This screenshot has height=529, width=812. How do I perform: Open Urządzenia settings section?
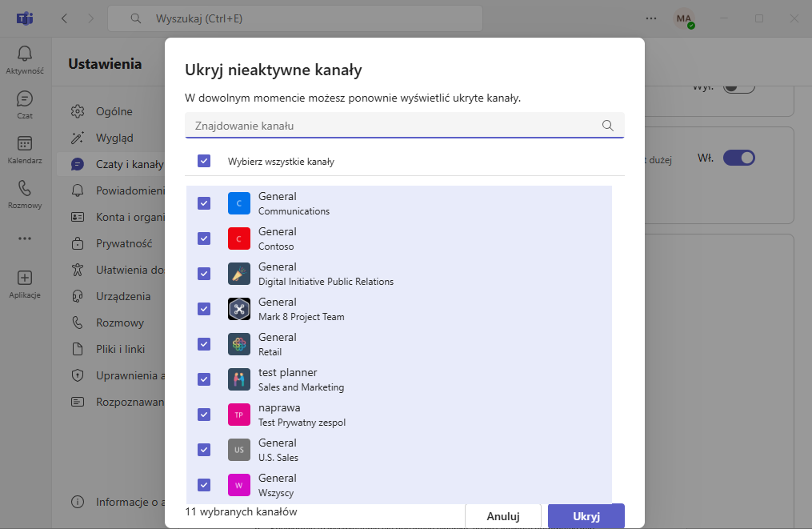click(111, 296)
